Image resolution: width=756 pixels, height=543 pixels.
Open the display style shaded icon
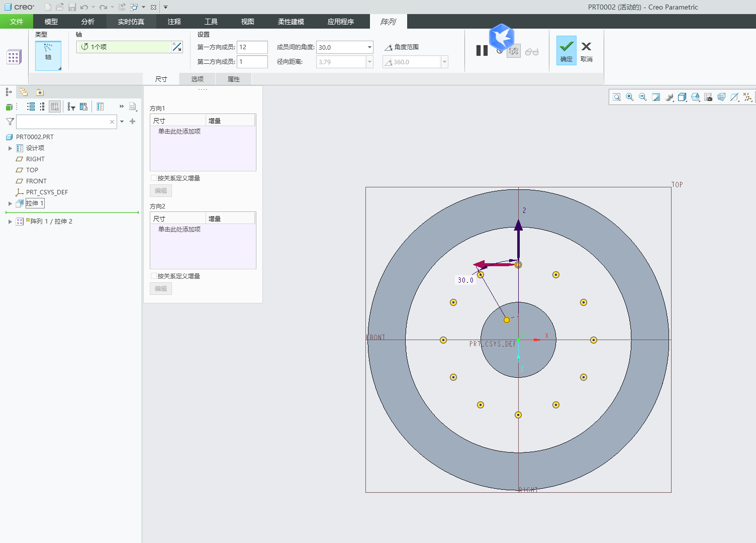pos(682,97)
